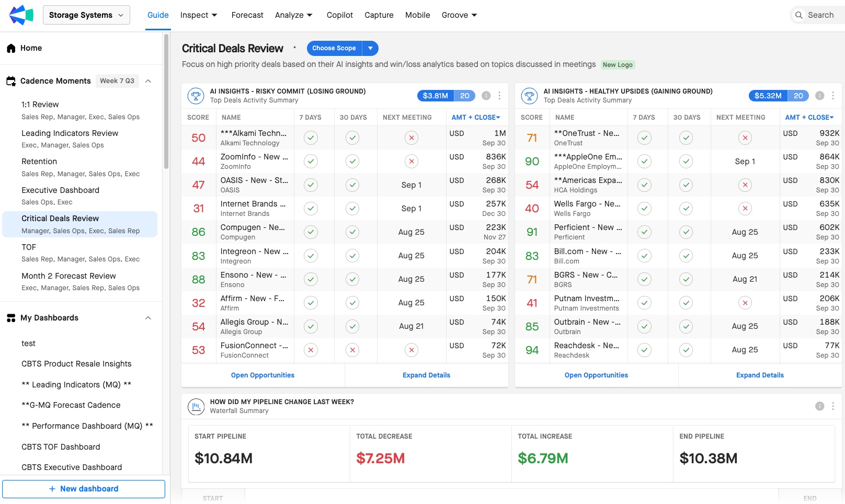Click the New dashboard button
Viewport: 845px width, 504px height.
click(84, 489)
